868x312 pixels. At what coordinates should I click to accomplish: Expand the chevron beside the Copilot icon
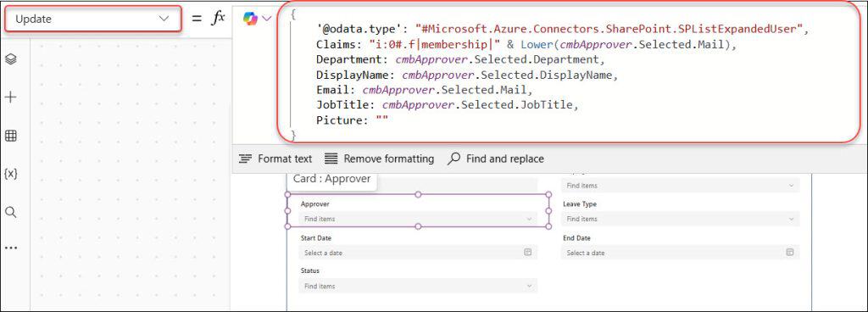pos(267,19)
